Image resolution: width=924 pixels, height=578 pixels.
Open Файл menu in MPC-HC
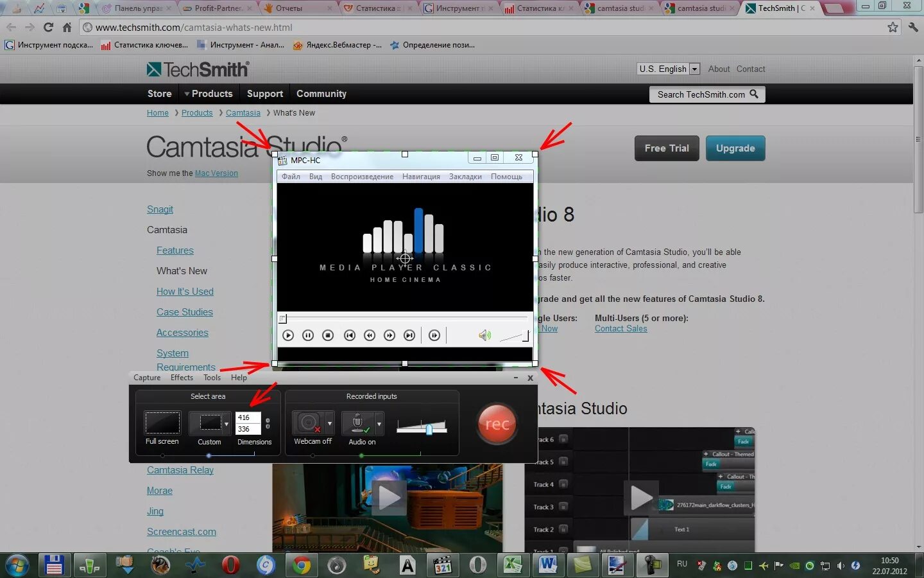point(291,177)
